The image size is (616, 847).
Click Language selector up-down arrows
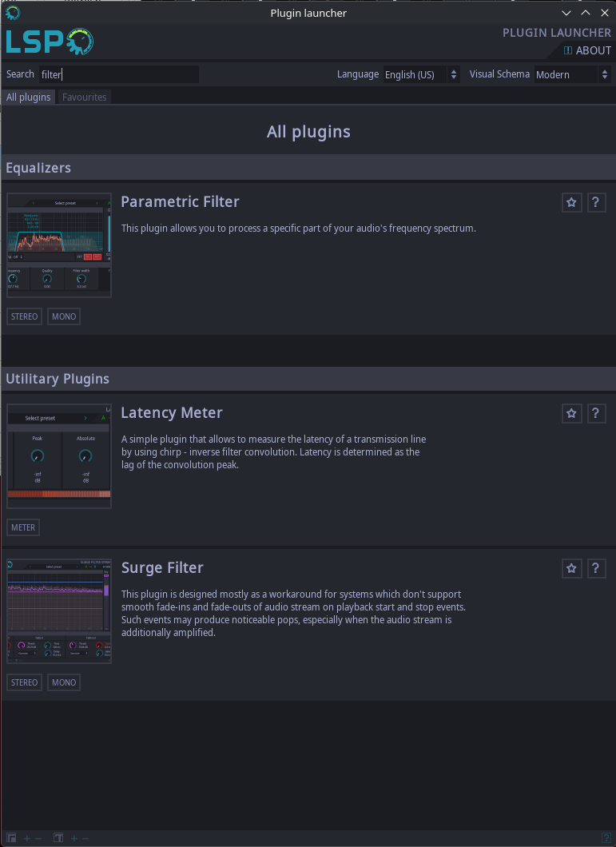pyautogui.click(x=454, y=74)
